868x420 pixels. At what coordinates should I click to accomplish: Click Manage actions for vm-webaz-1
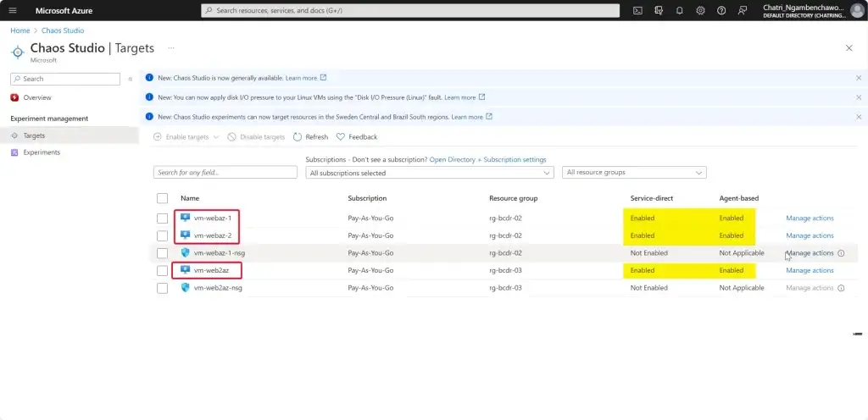(810, 218)
